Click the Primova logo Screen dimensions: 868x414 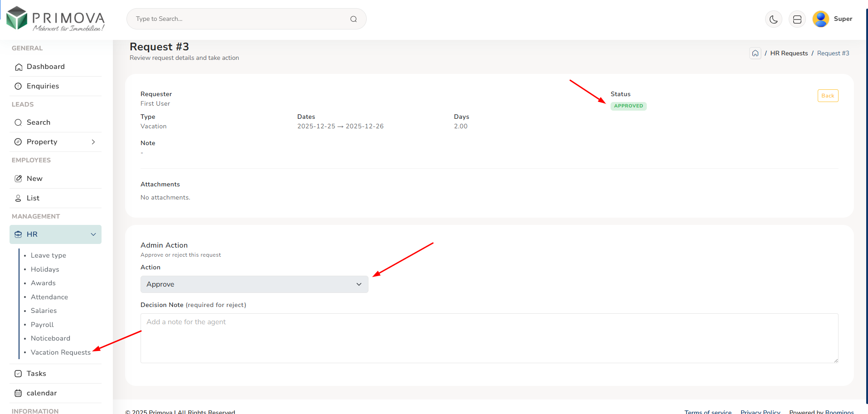click(x=55, y=19)
